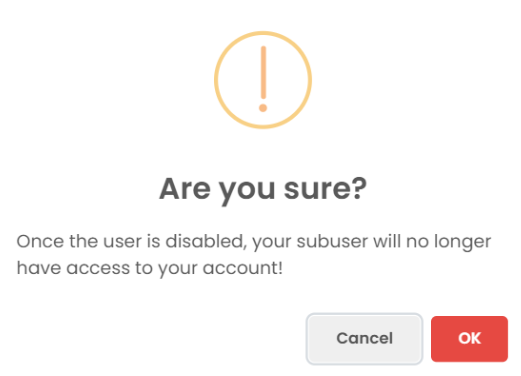Screen dimensions: 521x376
Task: Click the gray Cancel button
Action: click(x=364, y=339)
